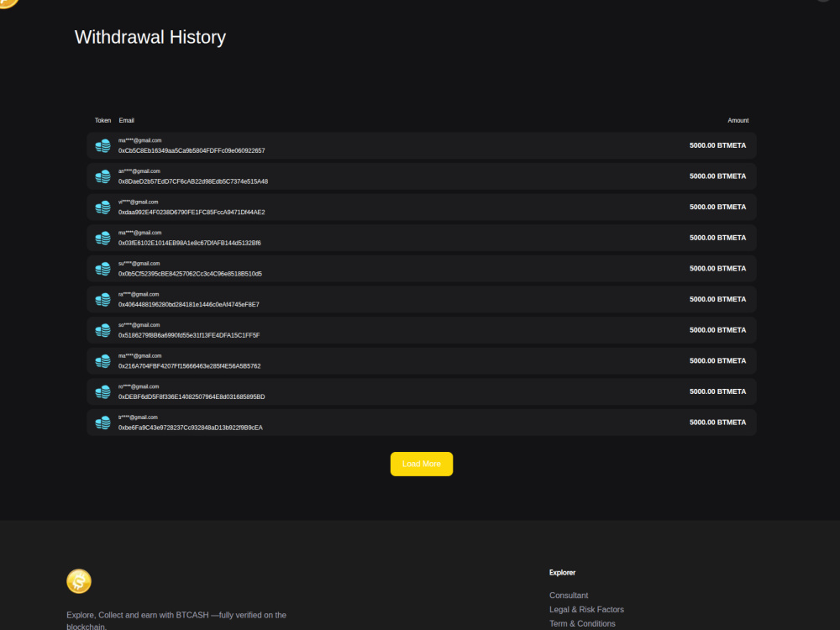Open the Legal & Risk Factors link

[586, 610]
